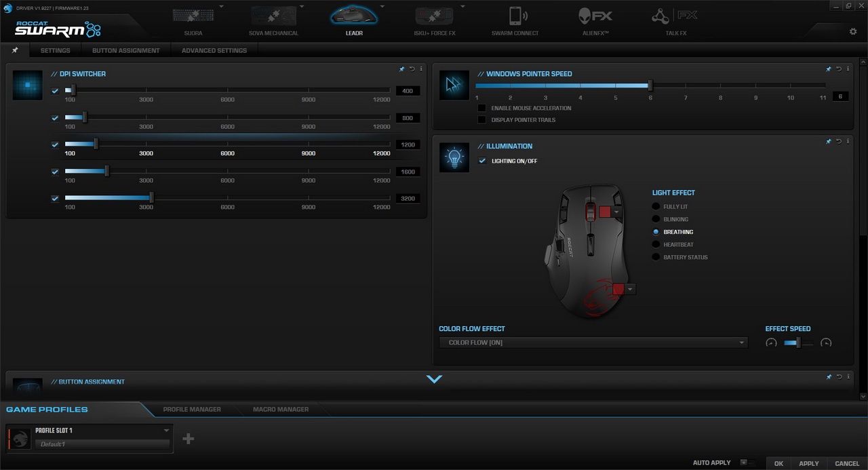Open Profile Slot 1 dropdown arrow
This screenshot has height=470, width=868.
pyautogui.click(x=166, y=430)
